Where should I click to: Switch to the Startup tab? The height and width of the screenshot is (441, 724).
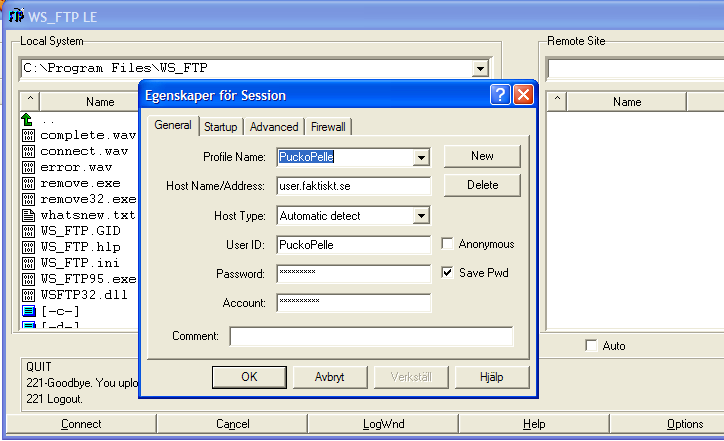[221, 127]
